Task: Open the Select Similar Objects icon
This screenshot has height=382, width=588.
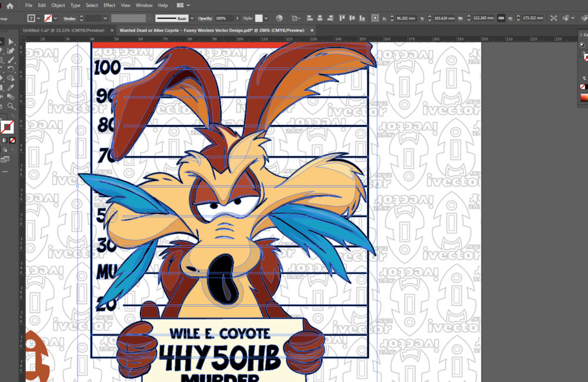Action: pyautogui.click(x=566, y=18)
